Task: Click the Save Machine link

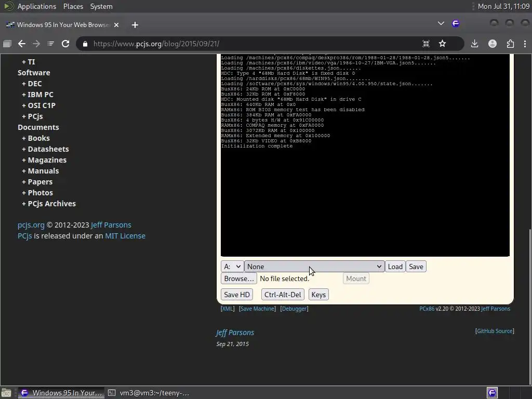Action: (258, 309)
